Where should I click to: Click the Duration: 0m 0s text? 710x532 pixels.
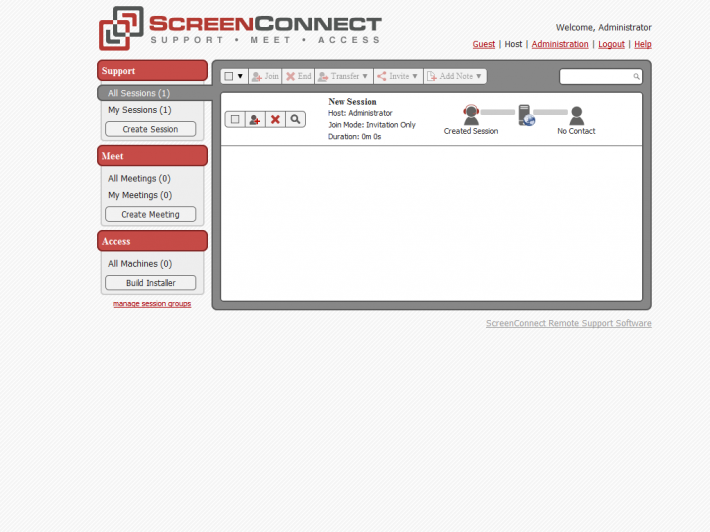click(x=355, y=137)
